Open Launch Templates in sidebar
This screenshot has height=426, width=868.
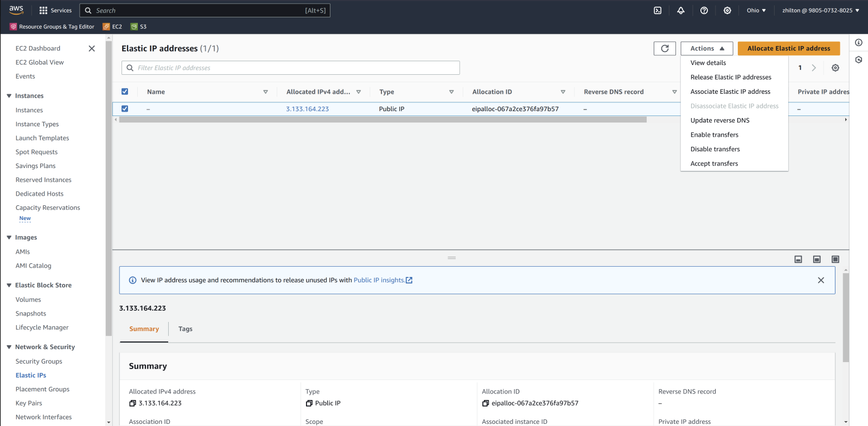pyautogui.click(x=42, y=138)
